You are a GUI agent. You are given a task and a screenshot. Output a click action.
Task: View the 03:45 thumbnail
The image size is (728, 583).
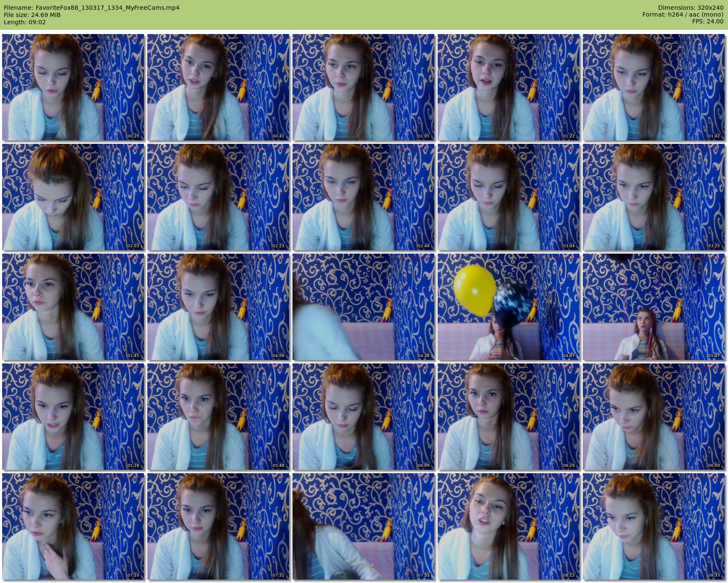73,307
